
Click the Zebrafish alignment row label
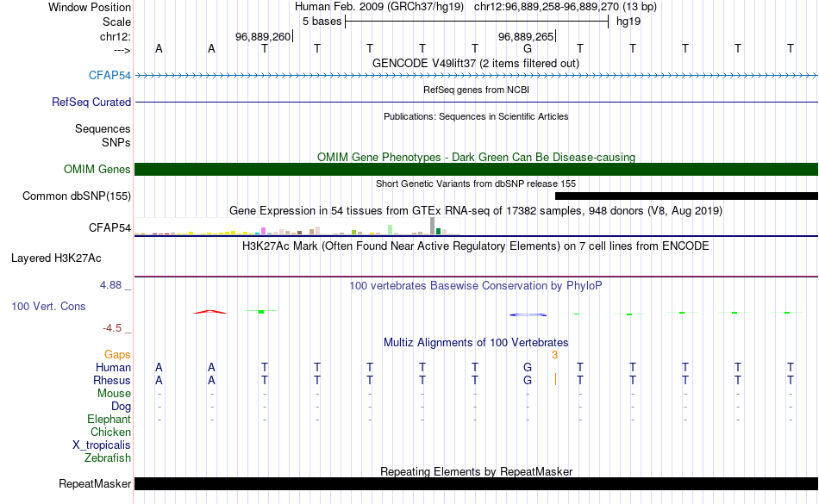(x=108, y=457)
